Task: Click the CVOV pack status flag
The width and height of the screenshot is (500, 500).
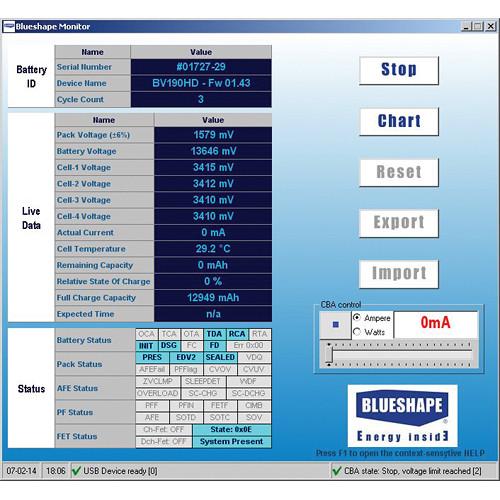Action: click(x=220, y=369)
